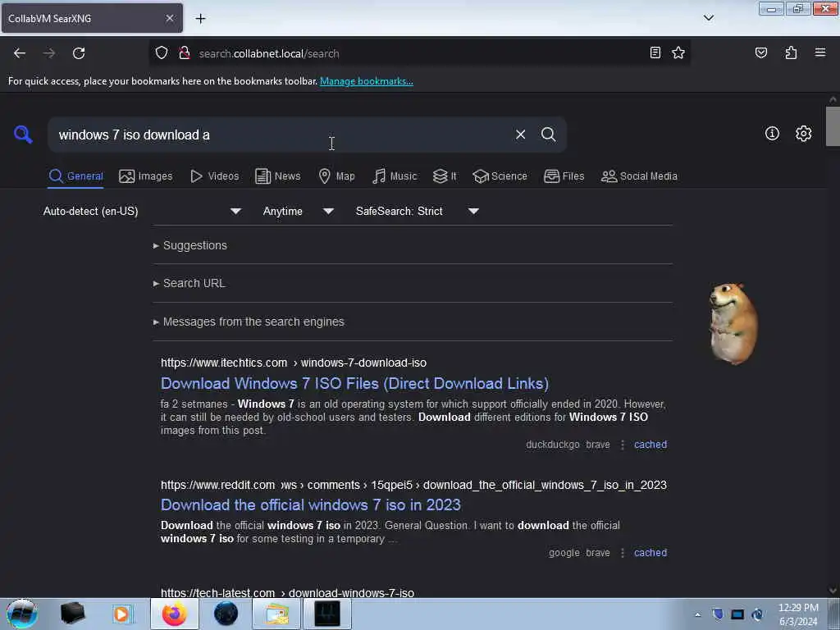Open the Auto-detect (en-US) language dropdown
This screenshot has width=840, height=630.
[x=142, y=211]
